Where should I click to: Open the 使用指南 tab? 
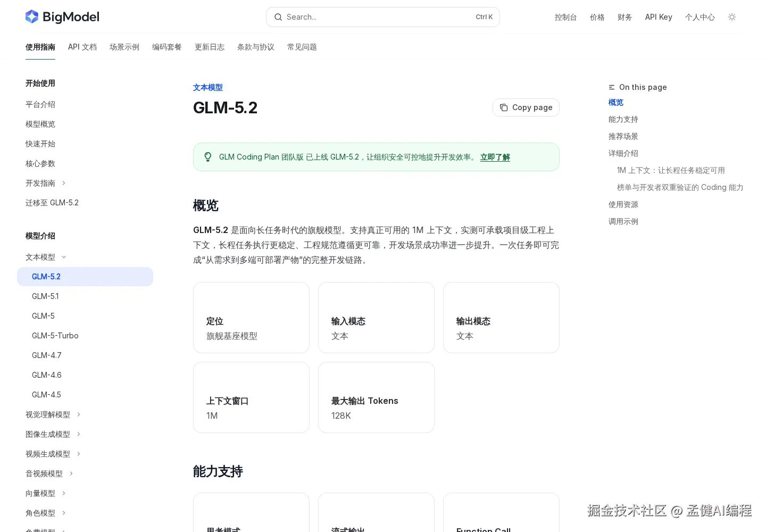tap(40, 47)
